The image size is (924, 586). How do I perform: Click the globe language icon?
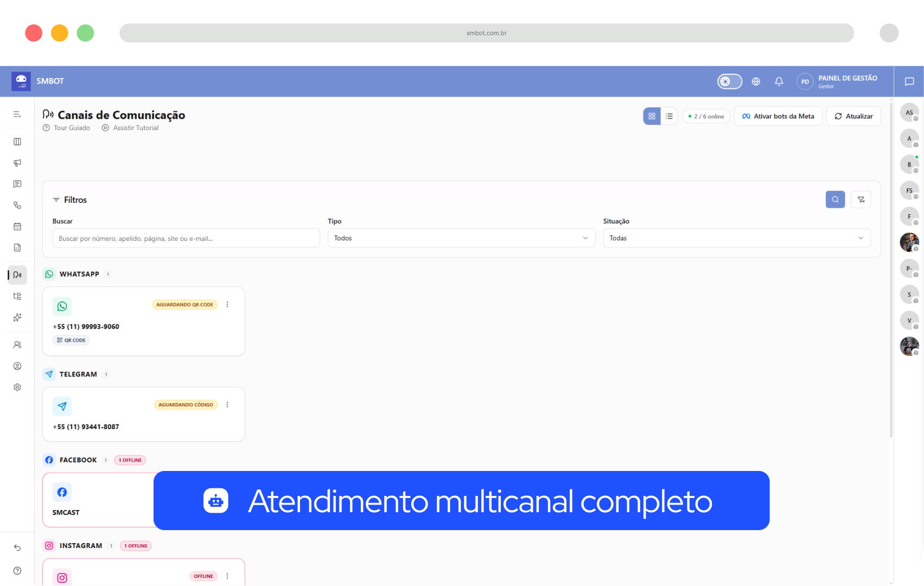[756, 81]
